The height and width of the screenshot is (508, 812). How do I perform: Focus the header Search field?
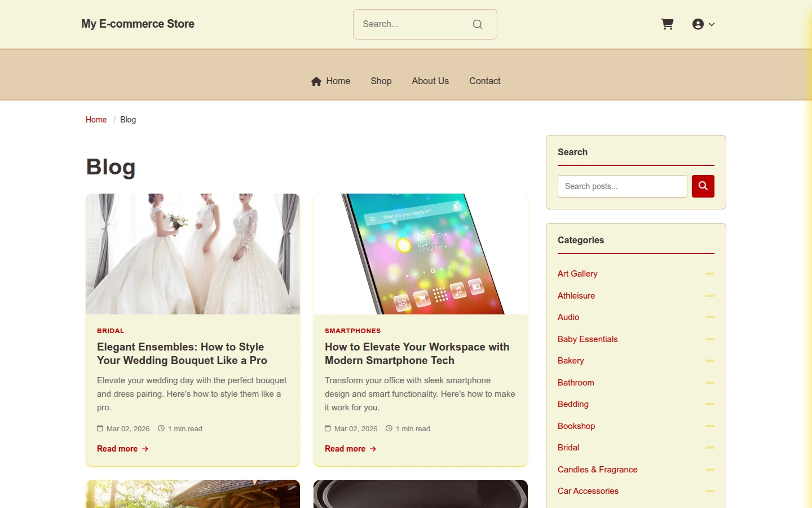[x=414, y=24]
